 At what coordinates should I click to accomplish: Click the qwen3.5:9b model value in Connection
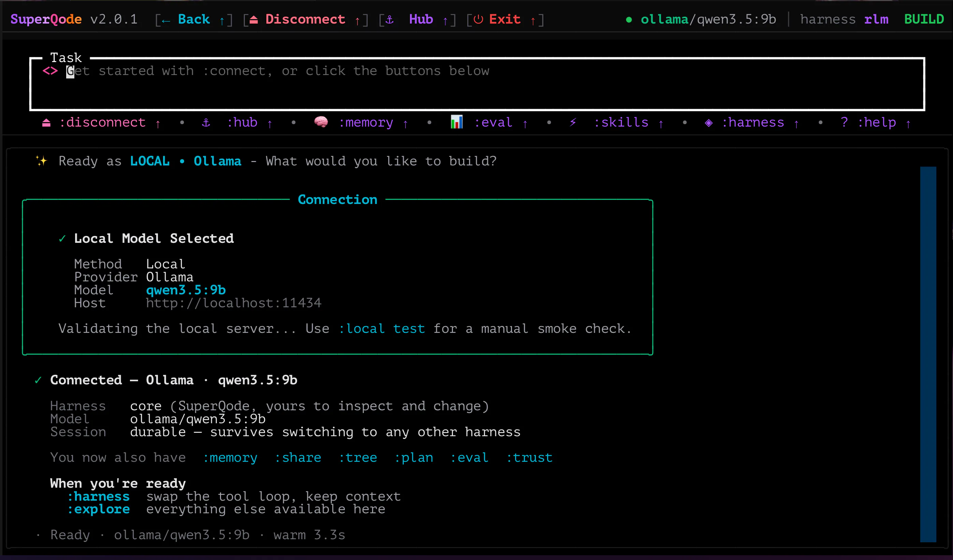pyautogui.click(x=186, y=290)
